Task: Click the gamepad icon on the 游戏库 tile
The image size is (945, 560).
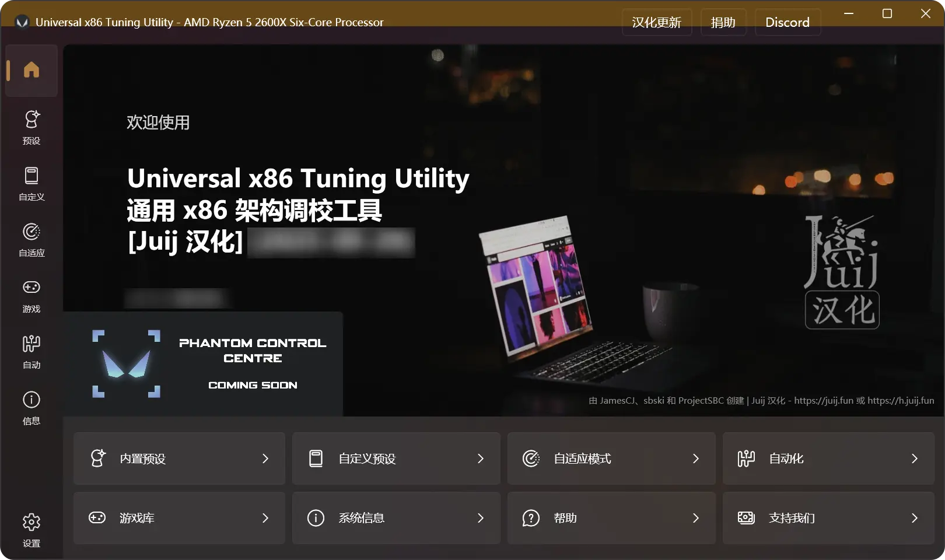Action: [x=99, y=518]
